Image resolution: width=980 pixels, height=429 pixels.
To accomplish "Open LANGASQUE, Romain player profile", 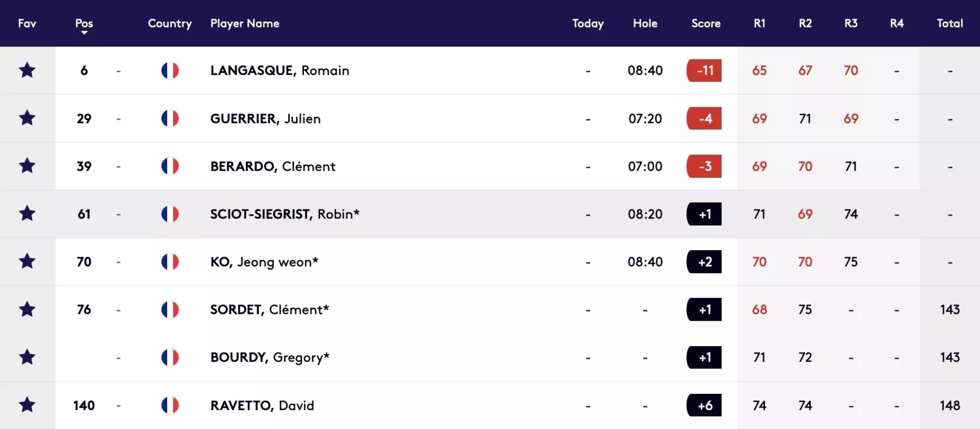I will click(280, 70).
